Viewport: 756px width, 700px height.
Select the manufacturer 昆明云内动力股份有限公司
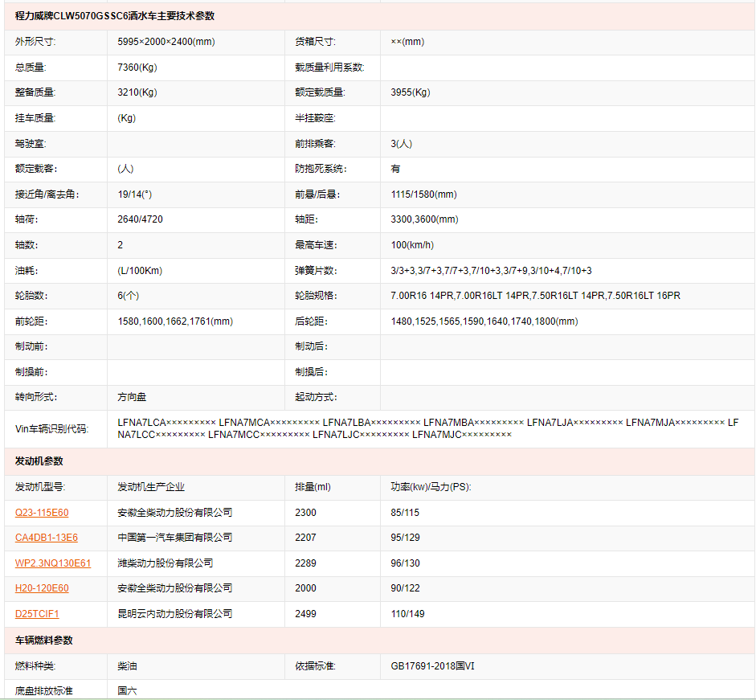click(x=174, y=614)
